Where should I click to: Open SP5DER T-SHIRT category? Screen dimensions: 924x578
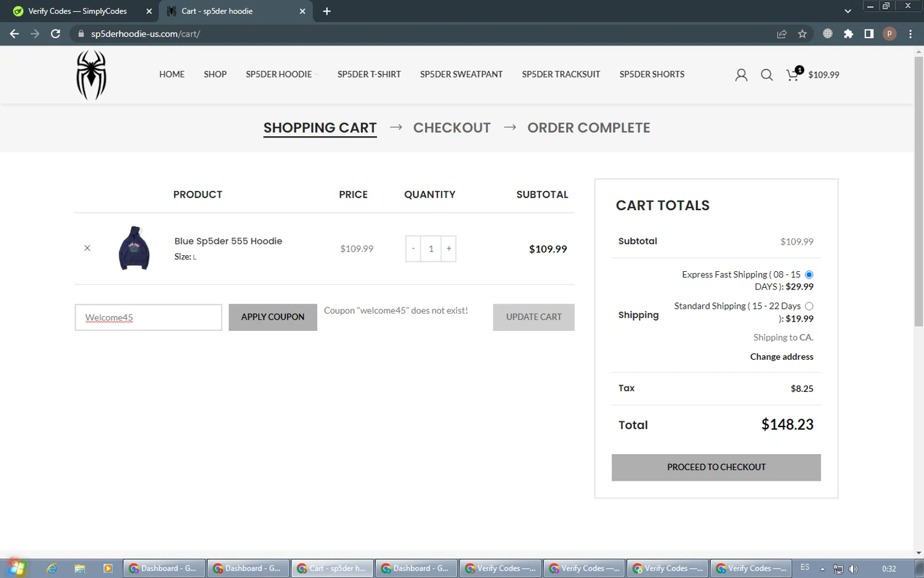tap(369, 74)
